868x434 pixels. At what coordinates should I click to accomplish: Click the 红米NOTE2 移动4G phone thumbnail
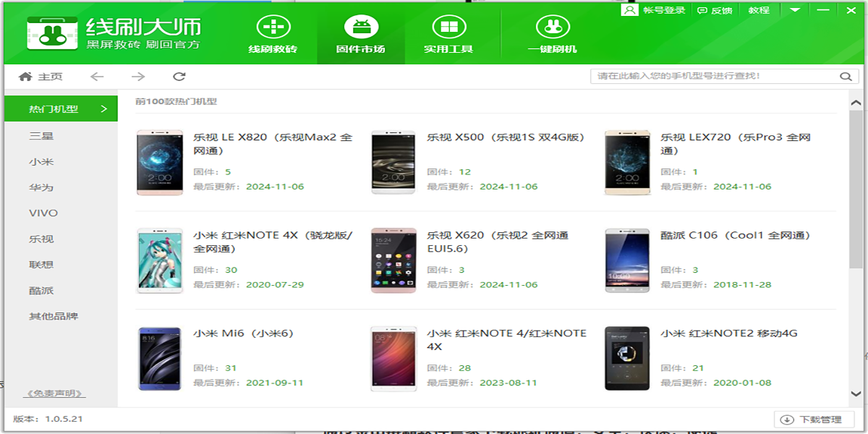pos(627,359)
